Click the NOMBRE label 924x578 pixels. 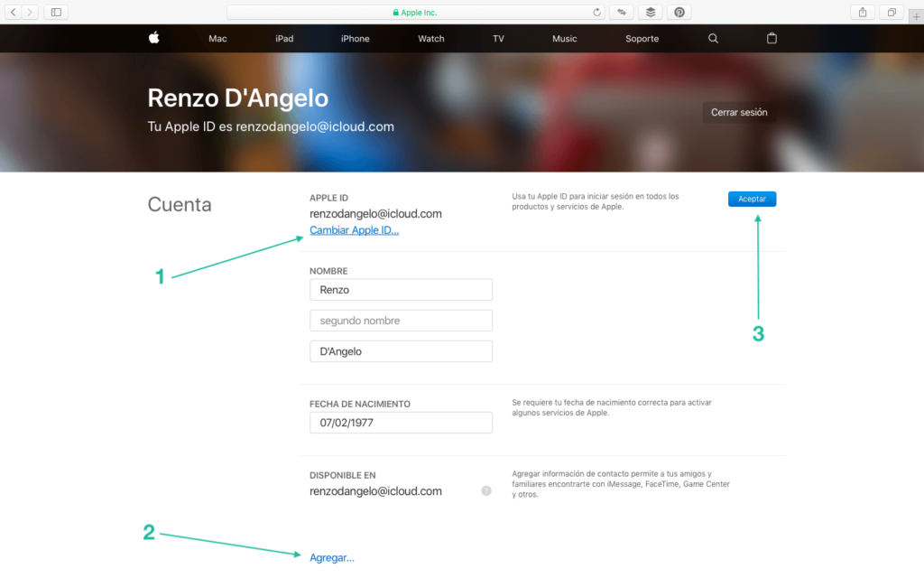pos(328,271)
